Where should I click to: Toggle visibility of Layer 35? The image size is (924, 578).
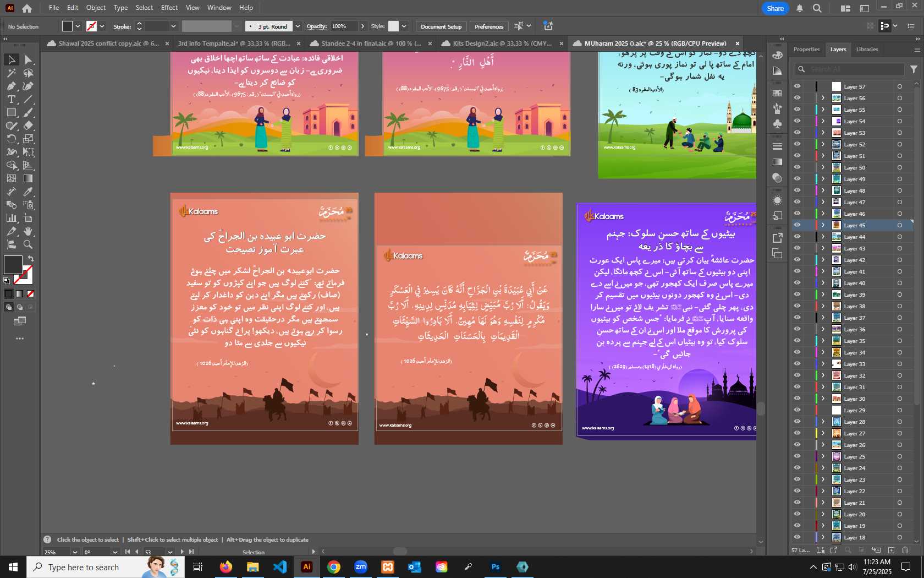797,341
